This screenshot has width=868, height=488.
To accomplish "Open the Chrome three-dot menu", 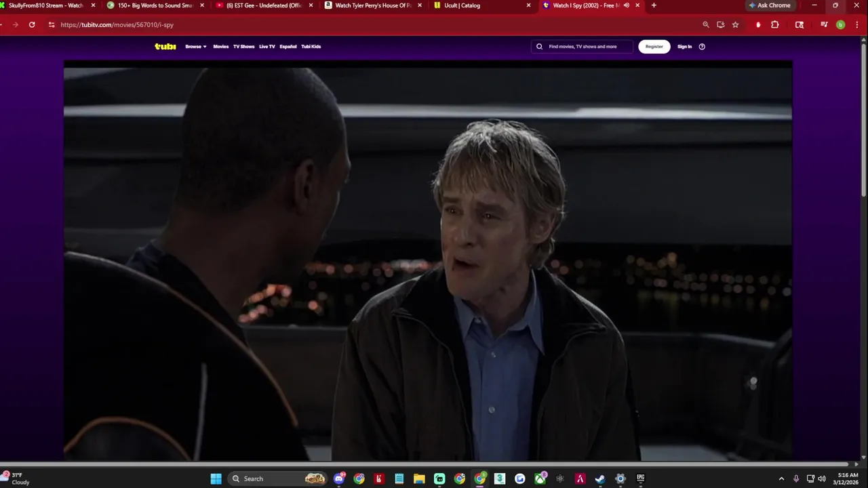I will 856,24.
